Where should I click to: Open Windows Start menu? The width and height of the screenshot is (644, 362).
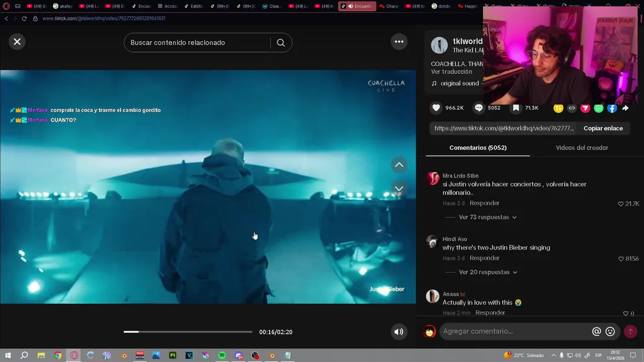pyautogui.click(x=8, y=355)
